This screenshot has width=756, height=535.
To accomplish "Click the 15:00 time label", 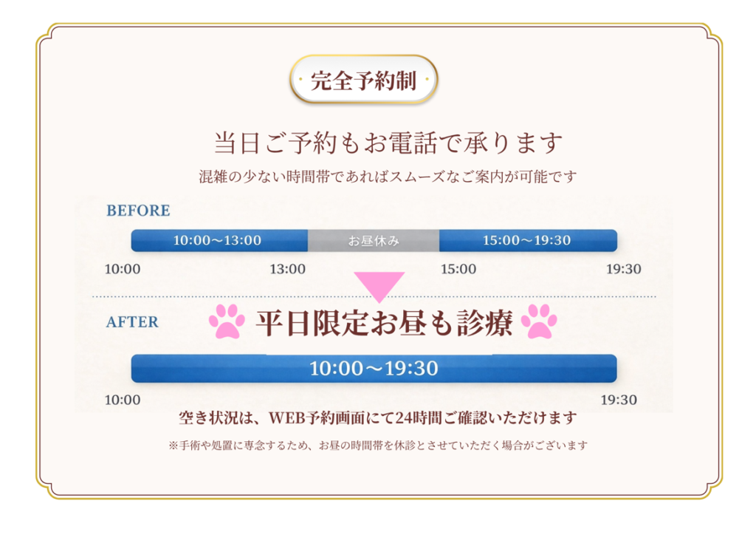I will (x=458, y=269).
